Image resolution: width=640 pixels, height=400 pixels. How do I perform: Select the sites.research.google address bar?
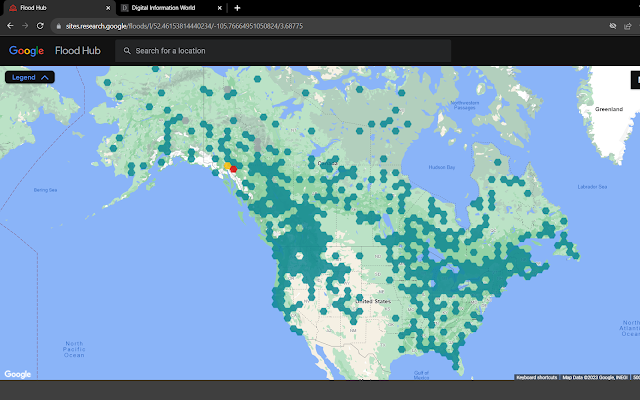[184, 26]
